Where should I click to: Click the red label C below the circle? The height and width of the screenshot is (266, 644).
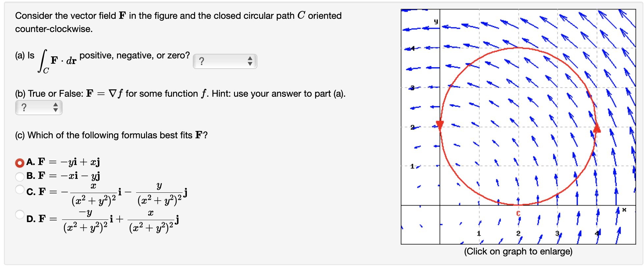(518, 214)
